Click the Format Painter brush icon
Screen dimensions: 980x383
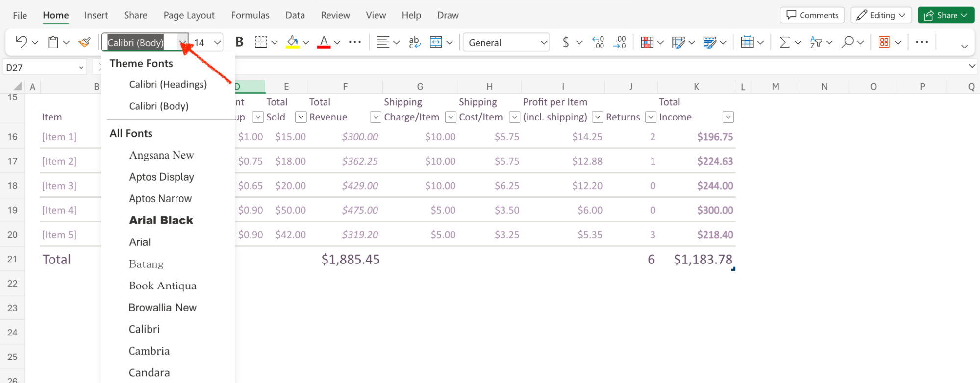85,42
